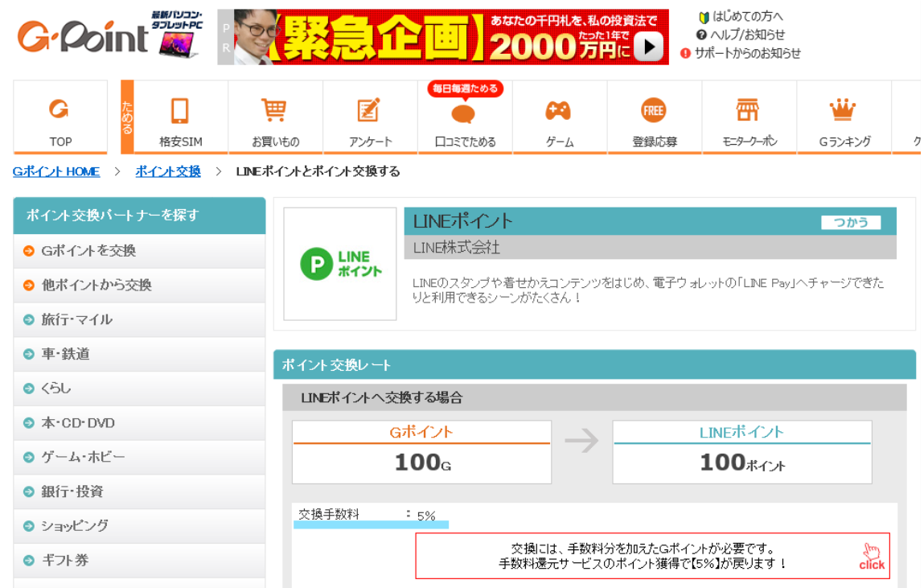Open ヘルプ/お知らせ link
The height and width of the screenshot is (588, 924).
(x=747, y=35)
